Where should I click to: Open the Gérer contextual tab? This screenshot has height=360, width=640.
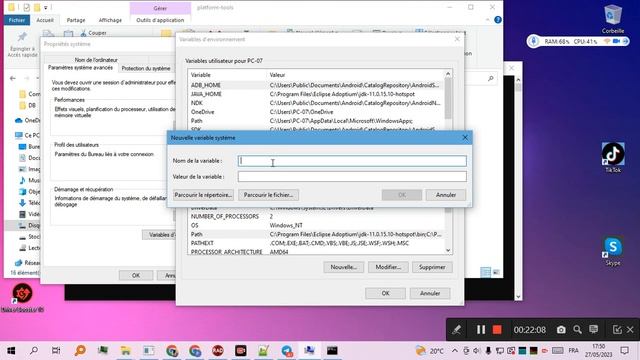(160, 8)
